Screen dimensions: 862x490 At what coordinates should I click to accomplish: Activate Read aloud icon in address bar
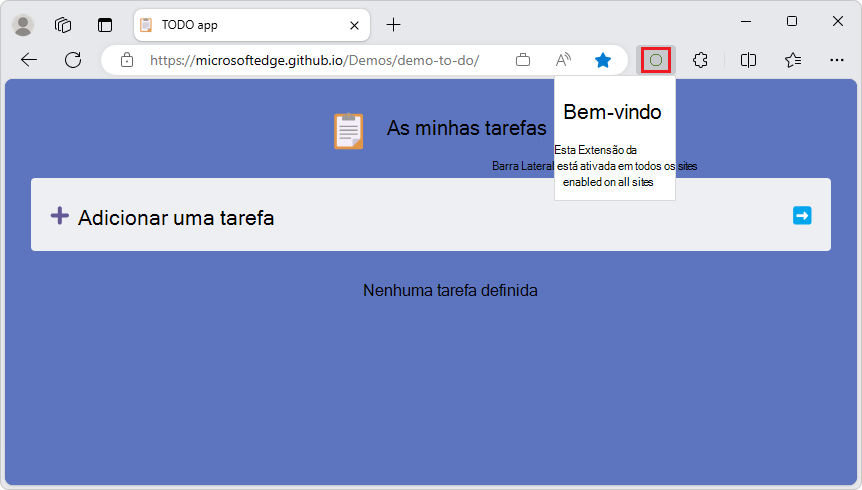coord(563,60)
